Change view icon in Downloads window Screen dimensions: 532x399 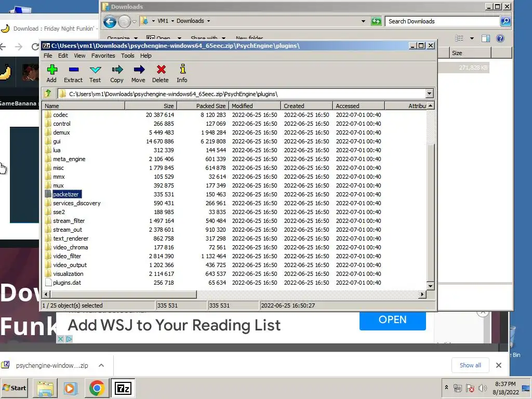pos(459,38)
